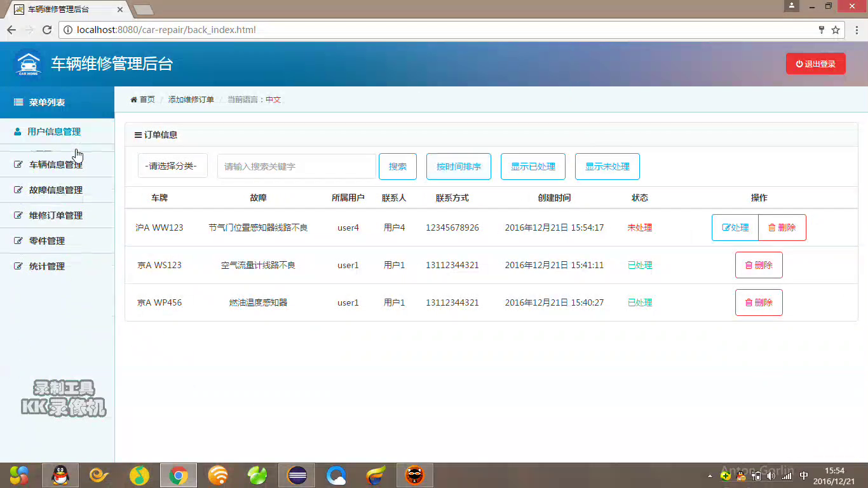Click the 车牌 column header

click(159, 198)
